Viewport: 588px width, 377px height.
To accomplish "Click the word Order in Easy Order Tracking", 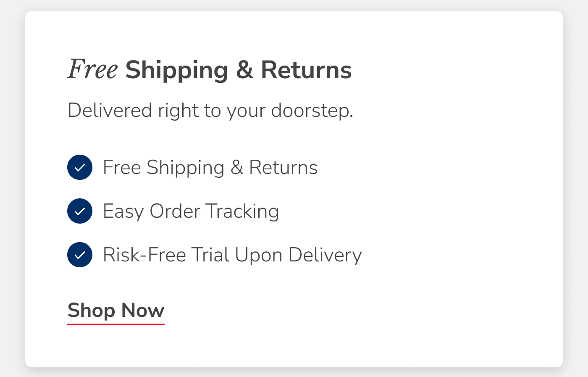I will tap(175, 211).
